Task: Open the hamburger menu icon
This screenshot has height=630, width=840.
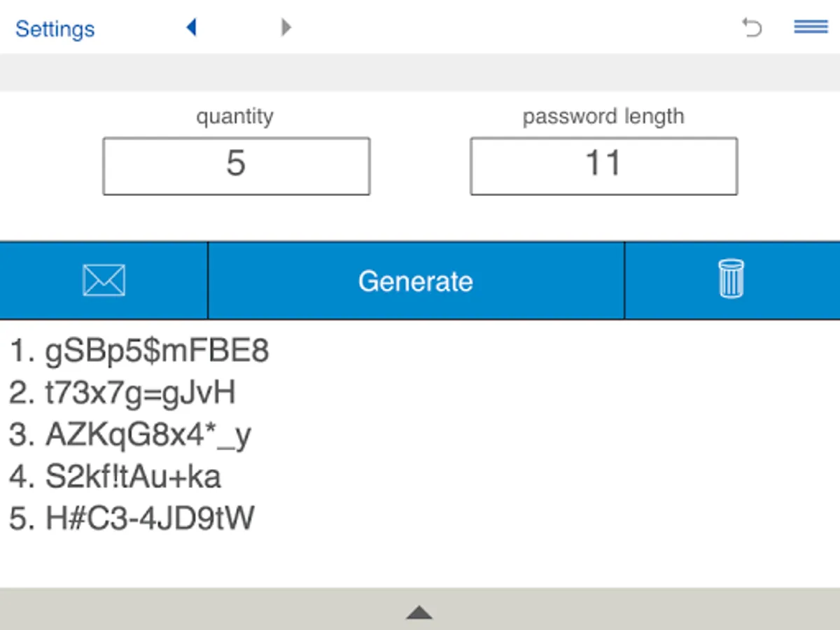Action: [811, 27]
